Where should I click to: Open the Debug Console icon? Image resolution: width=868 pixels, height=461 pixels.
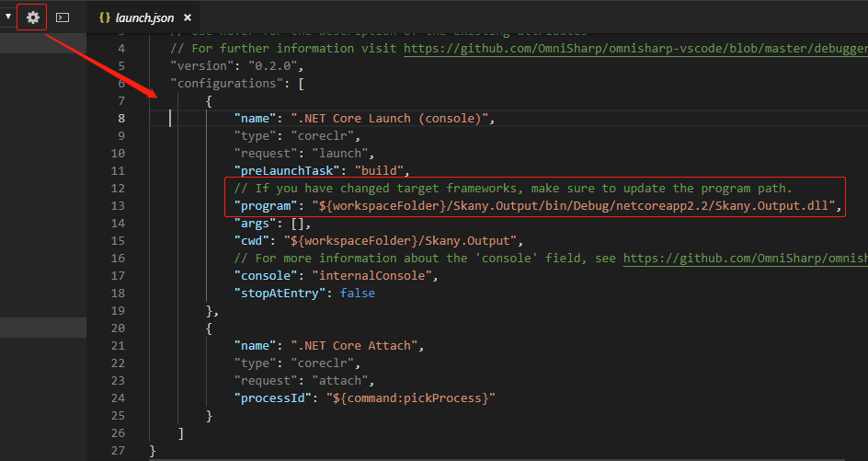(x=63, y=17)
